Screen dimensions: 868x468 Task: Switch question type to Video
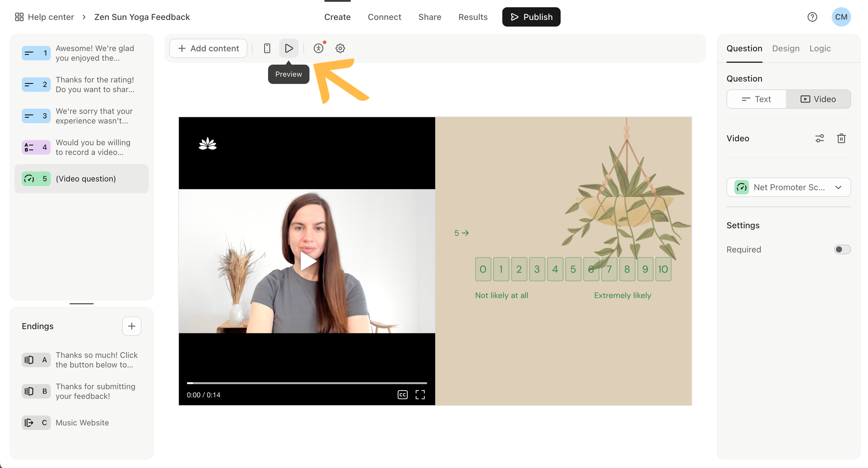pyautogui.click(x=818, y=99)
